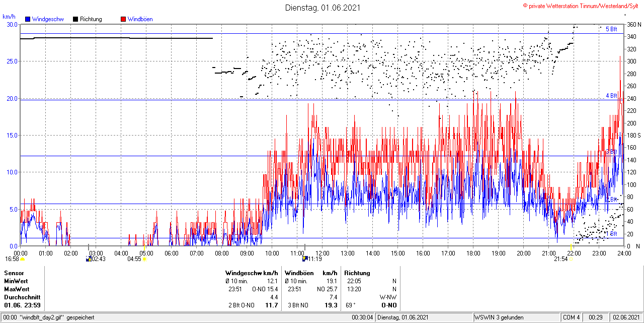644x323 pixels.
Task: Click the maximum gust value NO 25.7
Action: (x=328, y=289)
